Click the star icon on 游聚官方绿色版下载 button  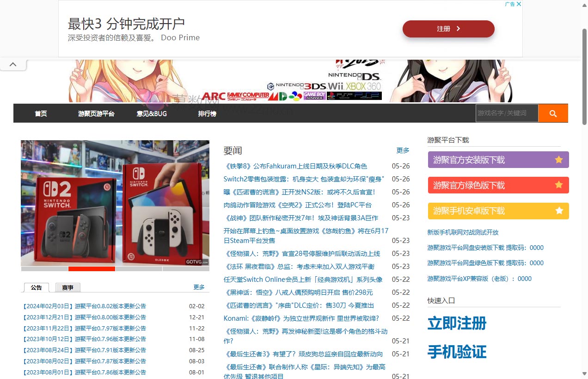[559, 185]
